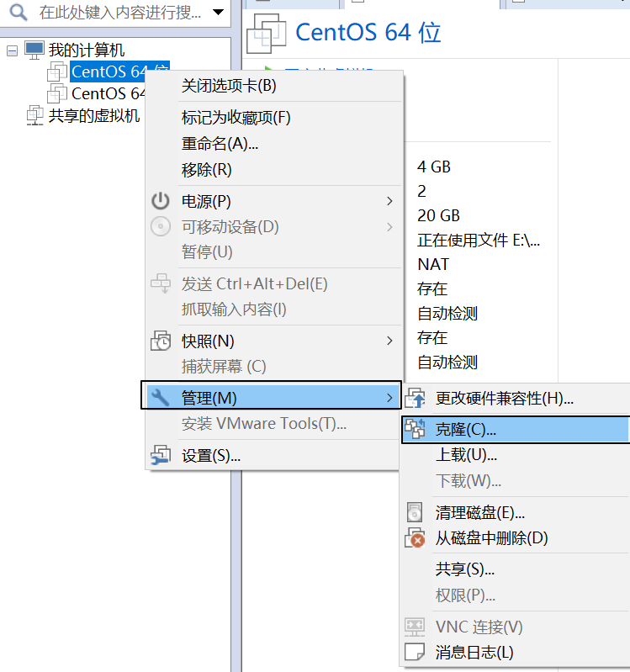630x672 pixels.
Task: Click 捕获屏幕 (C) menu entry
Action: click(273, 367)
